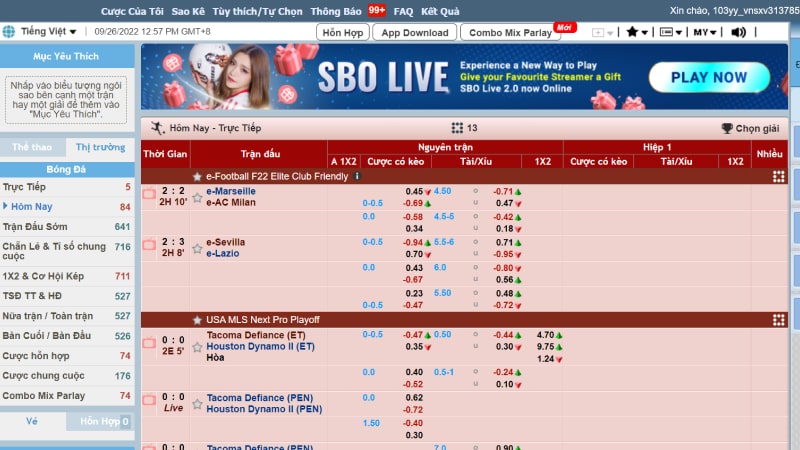800x450 pixels.
Task: Open Kết Quả results menu
Action: coord(440,11)
